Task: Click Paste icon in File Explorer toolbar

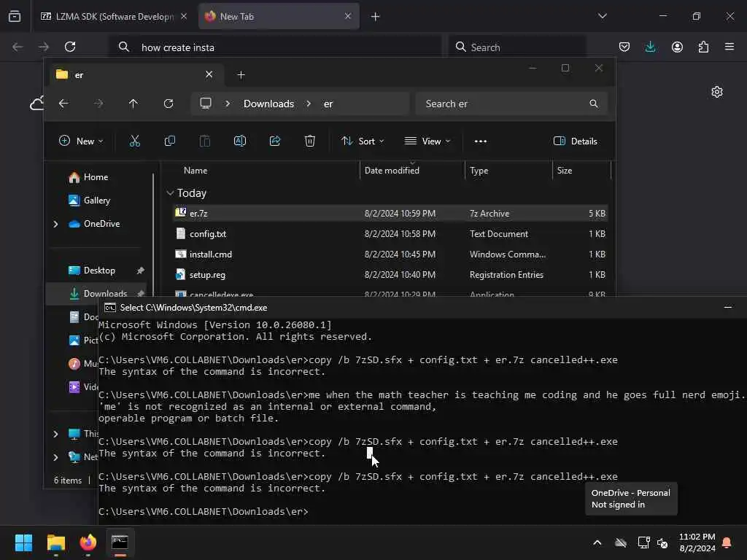Action: point(205,141)
